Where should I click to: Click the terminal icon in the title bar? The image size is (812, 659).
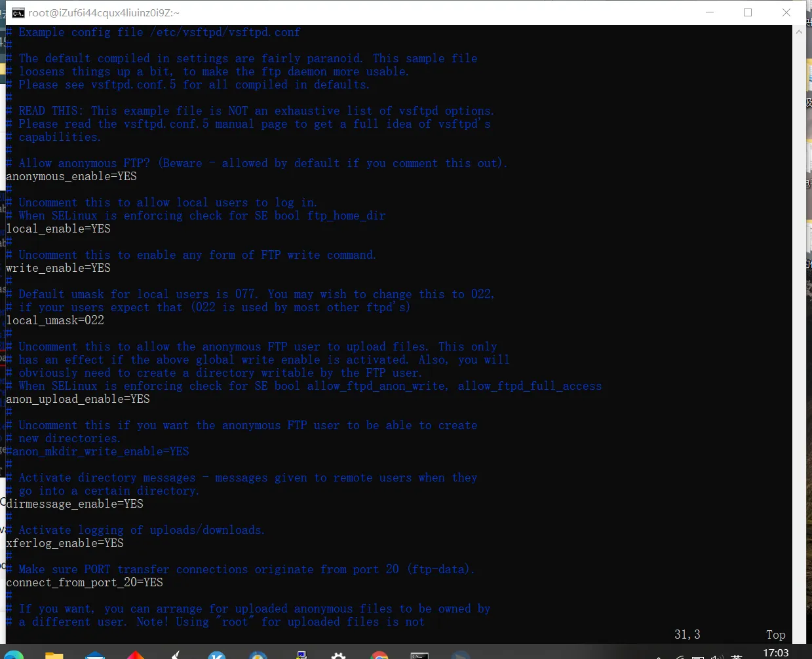tap(18, 12)
